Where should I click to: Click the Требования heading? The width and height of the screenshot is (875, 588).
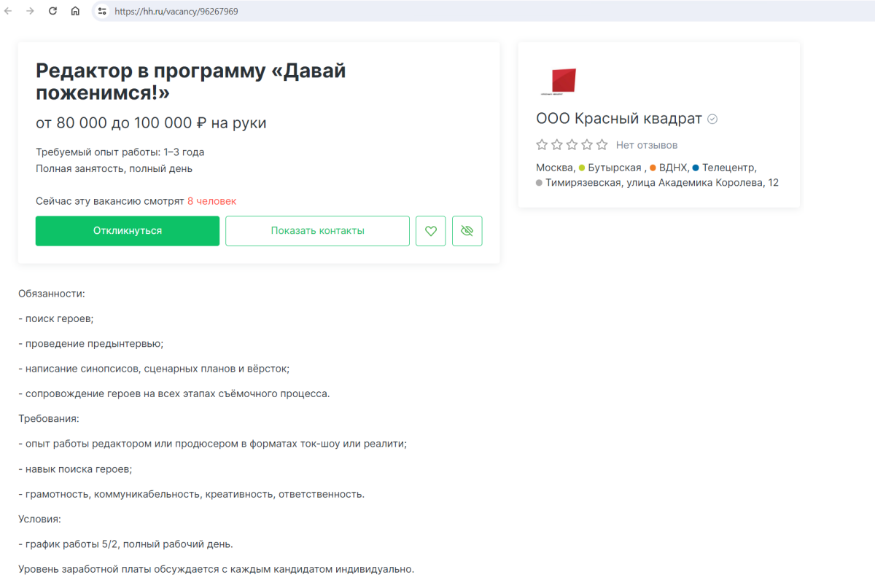(49, 419)
